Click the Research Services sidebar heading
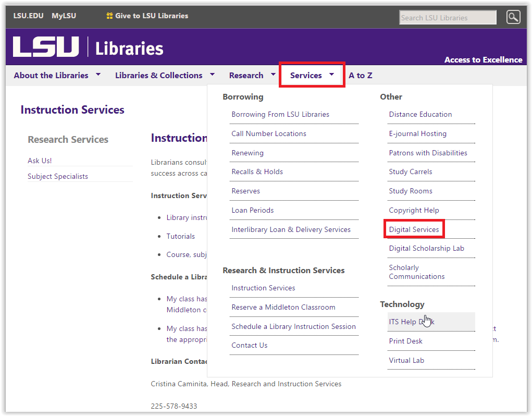This screenshot has height=416, width=532. 68,140
